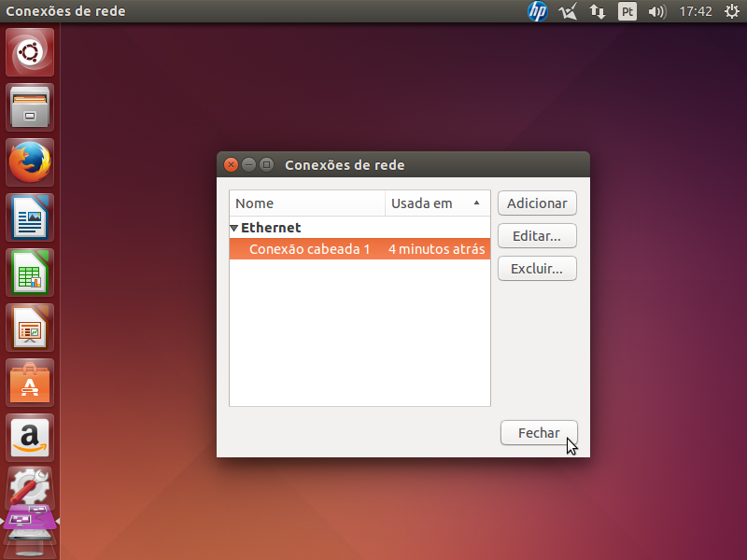Open the network indicator menu
The image size is (747, 560).
pos(598,11)
